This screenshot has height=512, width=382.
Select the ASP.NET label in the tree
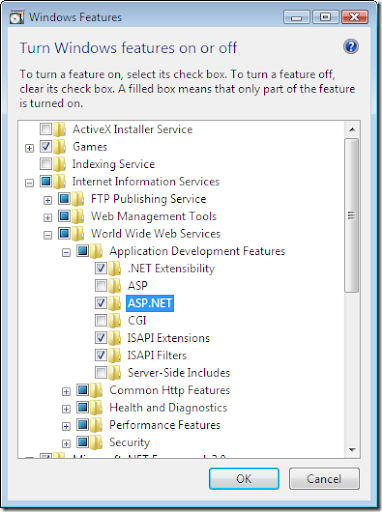tap(150, 303)
